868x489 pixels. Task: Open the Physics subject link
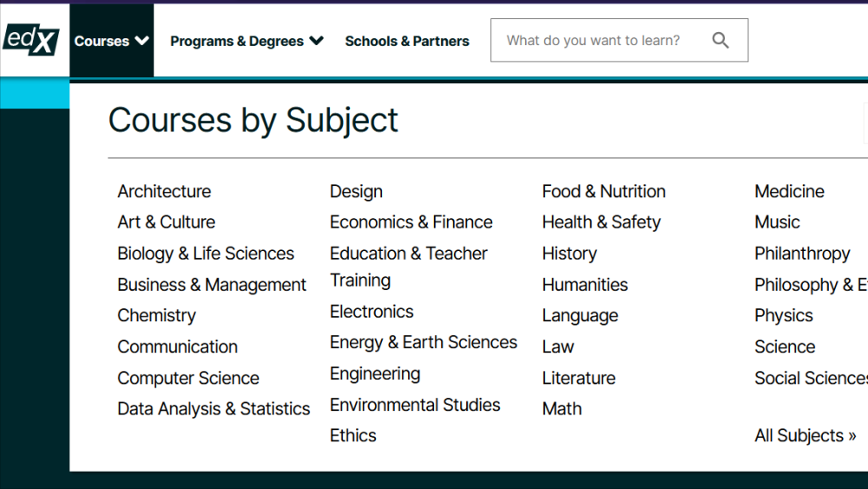783,315
